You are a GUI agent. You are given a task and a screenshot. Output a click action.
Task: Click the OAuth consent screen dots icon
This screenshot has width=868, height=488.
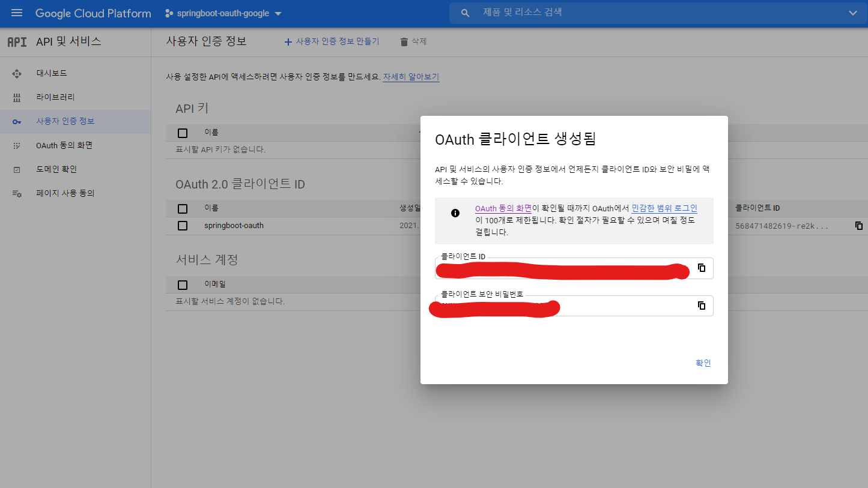(17, 145)
